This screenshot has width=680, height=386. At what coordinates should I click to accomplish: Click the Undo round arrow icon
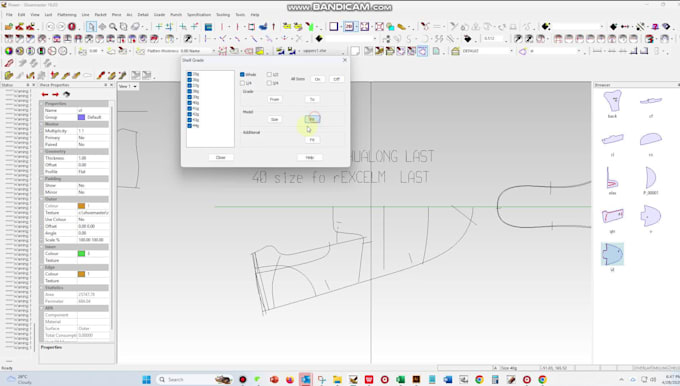pos(50,27)
